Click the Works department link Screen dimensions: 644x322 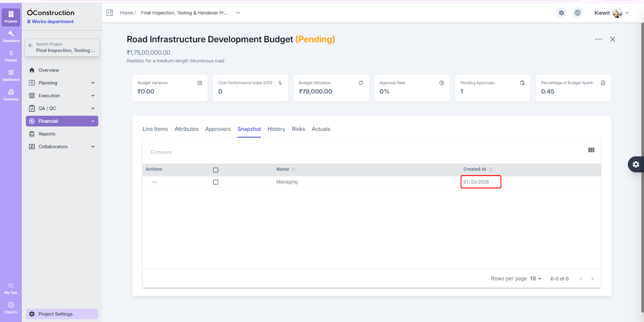(50, 22)
